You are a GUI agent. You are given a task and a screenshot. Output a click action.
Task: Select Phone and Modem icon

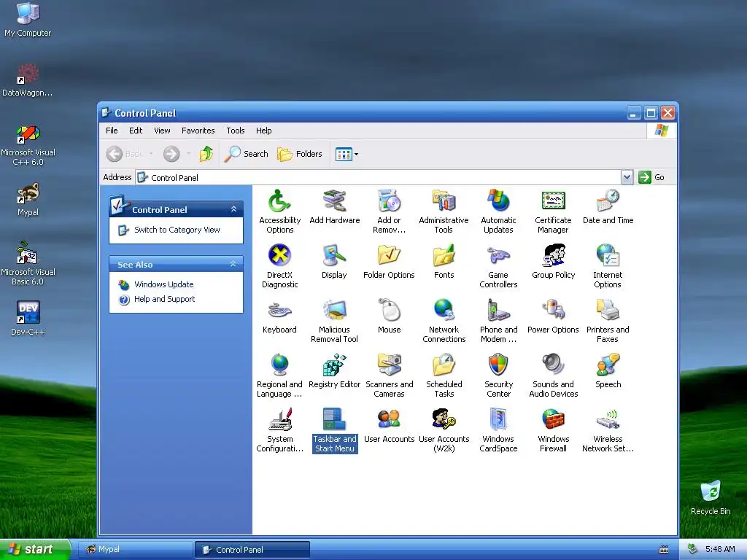(498, 311)
